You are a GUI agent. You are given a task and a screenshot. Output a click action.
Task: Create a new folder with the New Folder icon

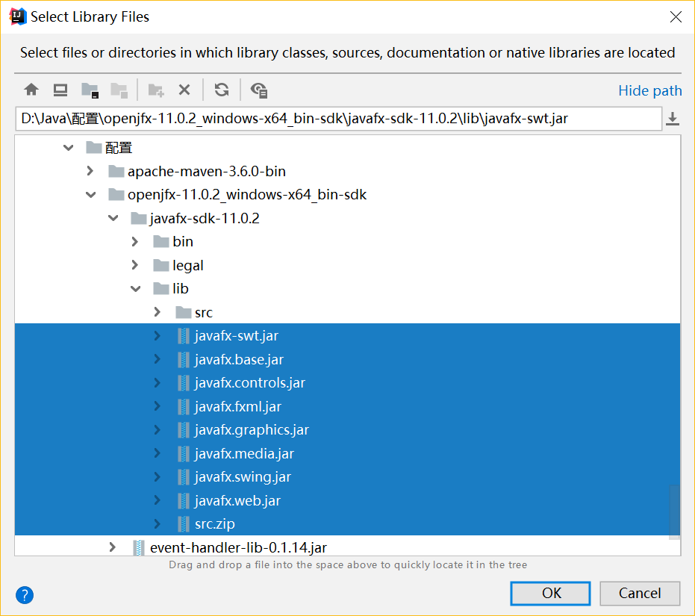(x=155, y=90)
